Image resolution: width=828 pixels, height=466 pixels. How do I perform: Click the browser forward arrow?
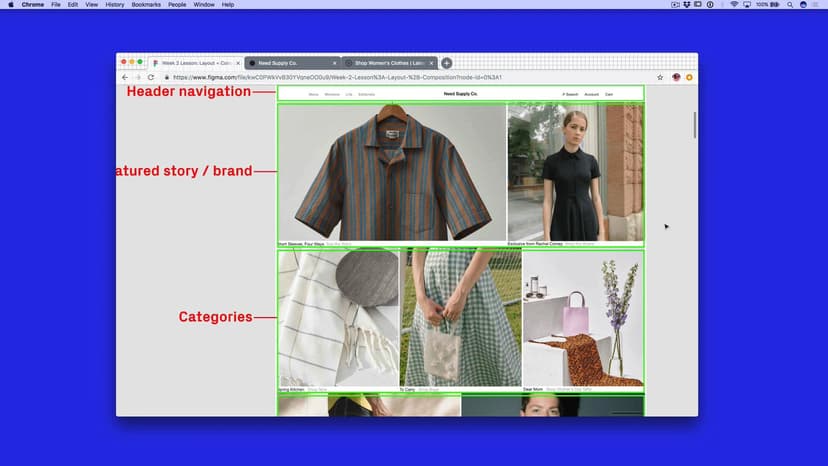tap(137, 77)
